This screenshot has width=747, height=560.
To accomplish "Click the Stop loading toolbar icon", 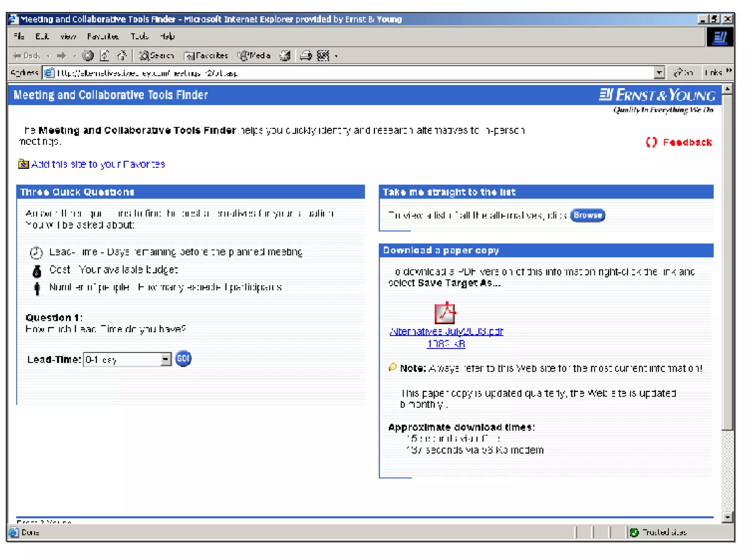I will pyautogui.click(x=88, y=56).
